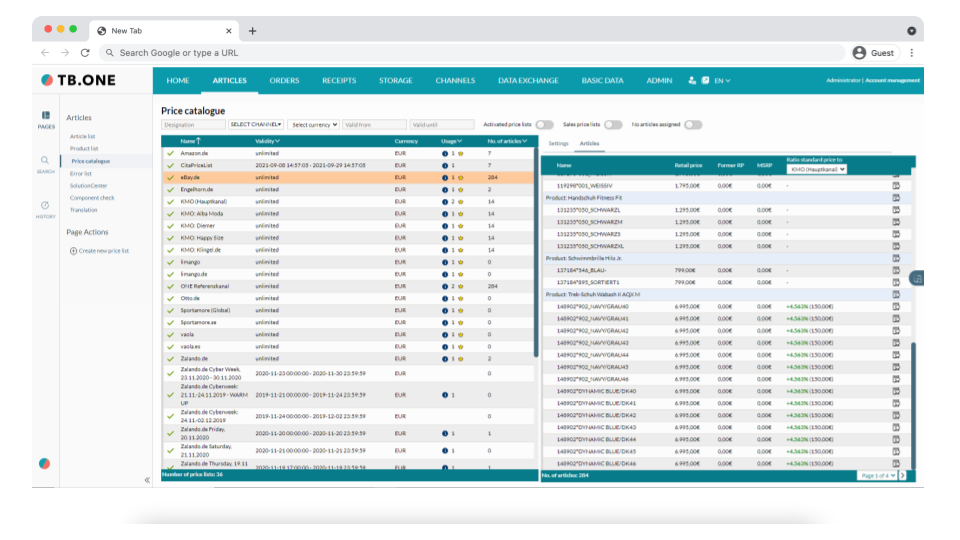Image resolution: width=960 pixels, height=540 pixels.
Task: Click the browser reload icon
Action: (x=85, y=53)
